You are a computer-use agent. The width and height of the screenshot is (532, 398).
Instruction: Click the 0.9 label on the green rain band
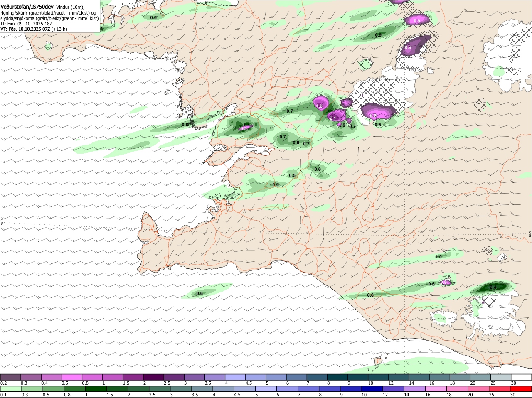pos(378,35)
